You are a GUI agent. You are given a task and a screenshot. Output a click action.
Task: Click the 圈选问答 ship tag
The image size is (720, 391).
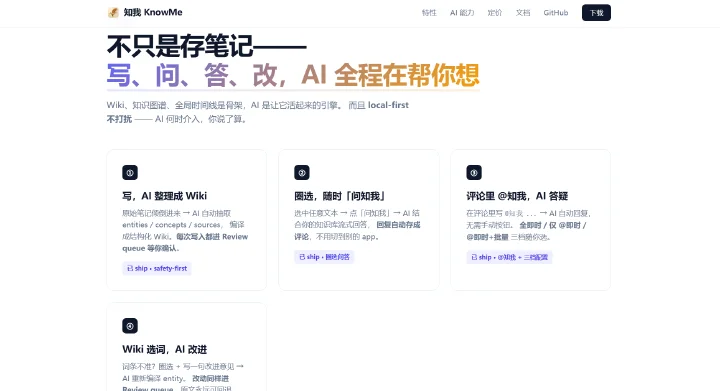click(324, 257)
